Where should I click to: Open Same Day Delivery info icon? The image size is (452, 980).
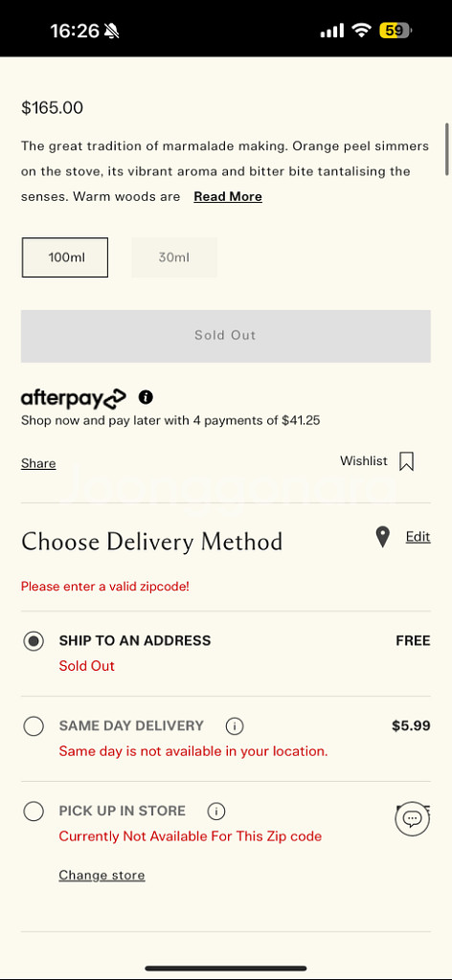click(235, 726)
